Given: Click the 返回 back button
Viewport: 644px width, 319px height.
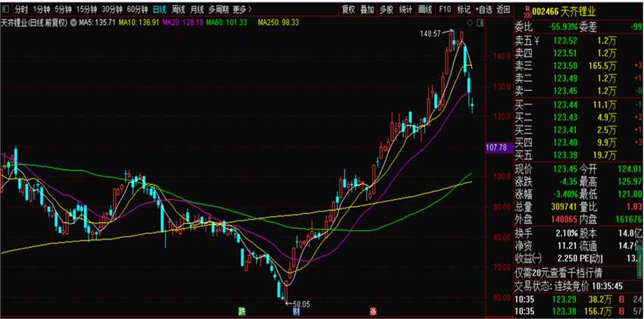Looking at the screenshot, I should coord(503,9).
